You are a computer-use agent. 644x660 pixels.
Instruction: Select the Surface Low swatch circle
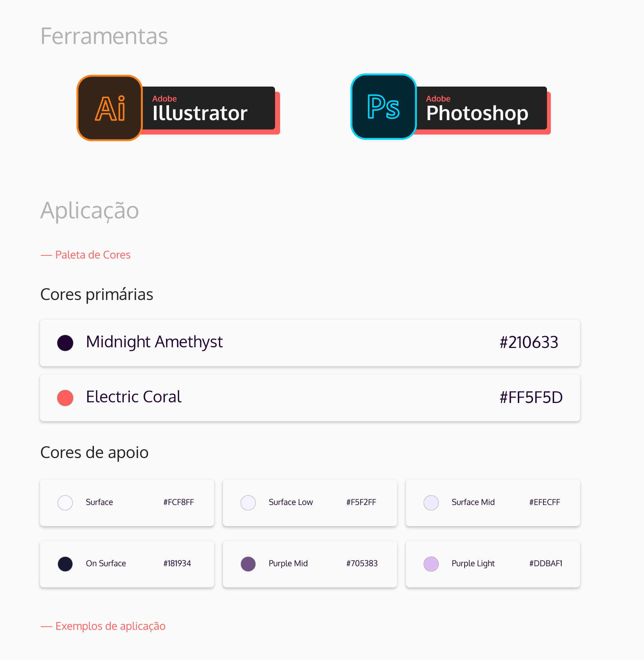(248, 503)
